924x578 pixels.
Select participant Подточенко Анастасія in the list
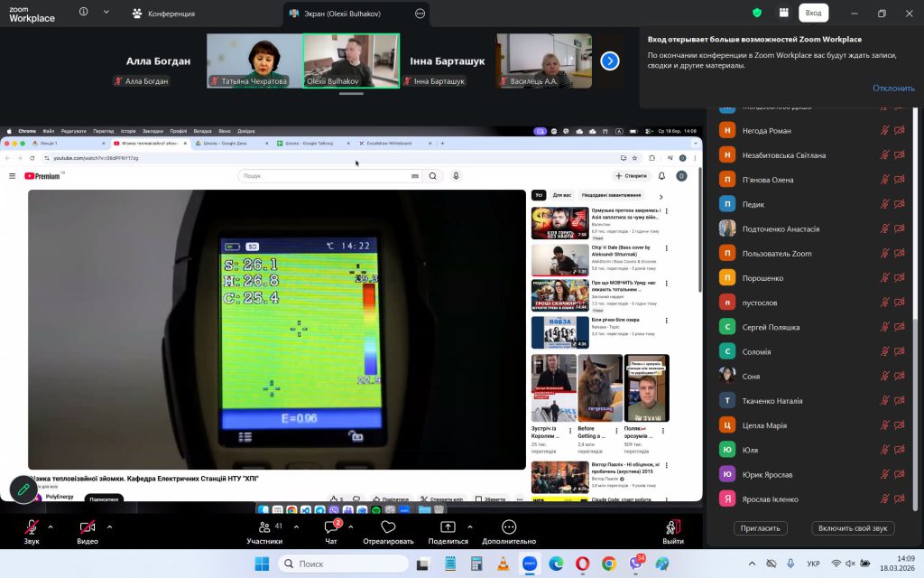point(813,228)
